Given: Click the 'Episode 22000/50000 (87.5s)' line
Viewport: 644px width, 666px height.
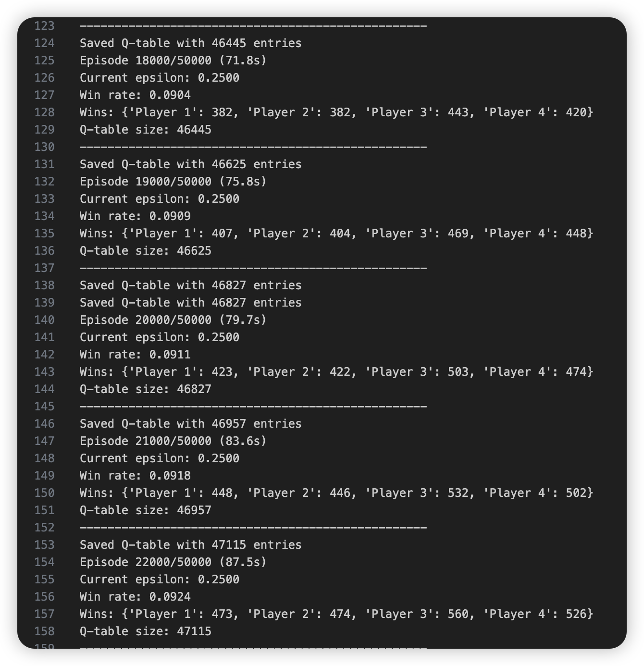Looking at the screenshot, I should click(x=173, y=562).
